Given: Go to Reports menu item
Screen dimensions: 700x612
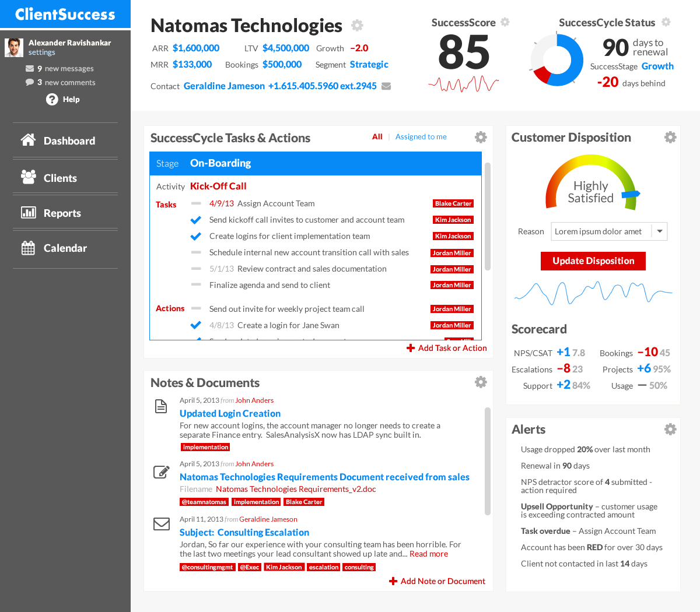Looking at the screenshot, I should tap(65, 213).
